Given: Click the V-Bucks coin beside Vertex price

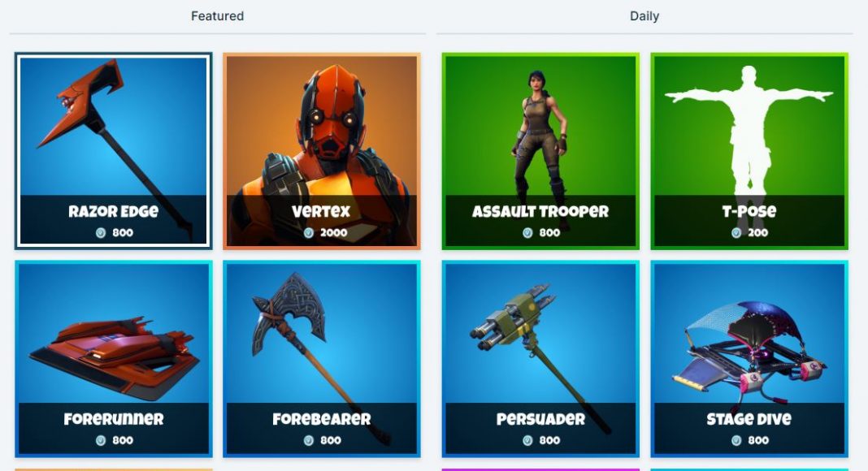Looking at the screenshot, I should point(309,233).
